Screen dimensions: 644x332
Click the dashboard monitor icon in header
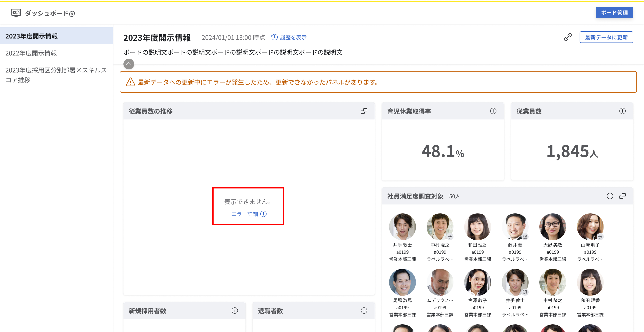point(16,13)
